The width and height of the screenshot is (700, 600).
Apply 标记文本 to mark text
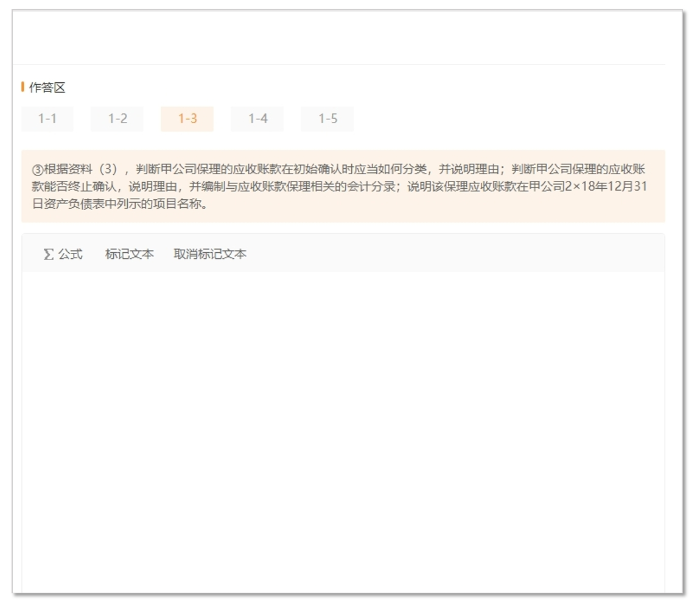pos(129,254)
